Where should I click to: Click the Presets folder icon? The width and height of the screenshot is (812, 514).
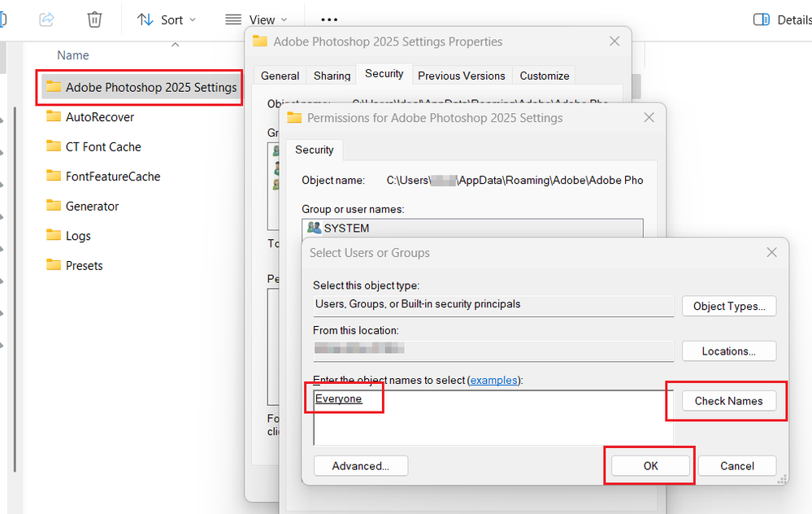point(54,264)
